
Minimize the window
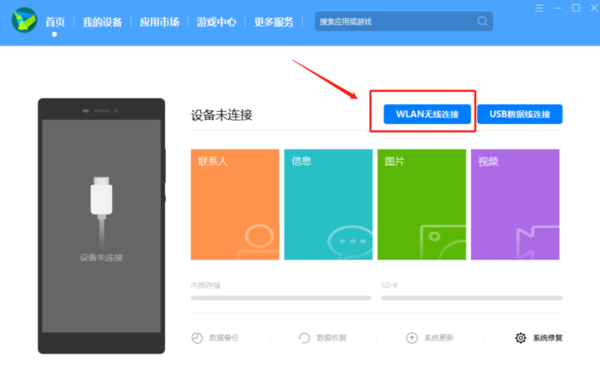[558, 8]
